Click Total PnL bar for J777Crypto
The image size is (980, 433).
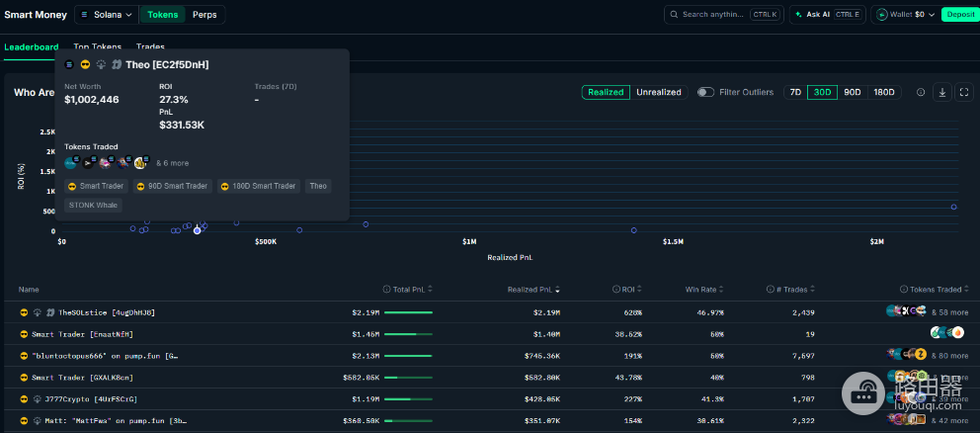click(x=408, y=398)
